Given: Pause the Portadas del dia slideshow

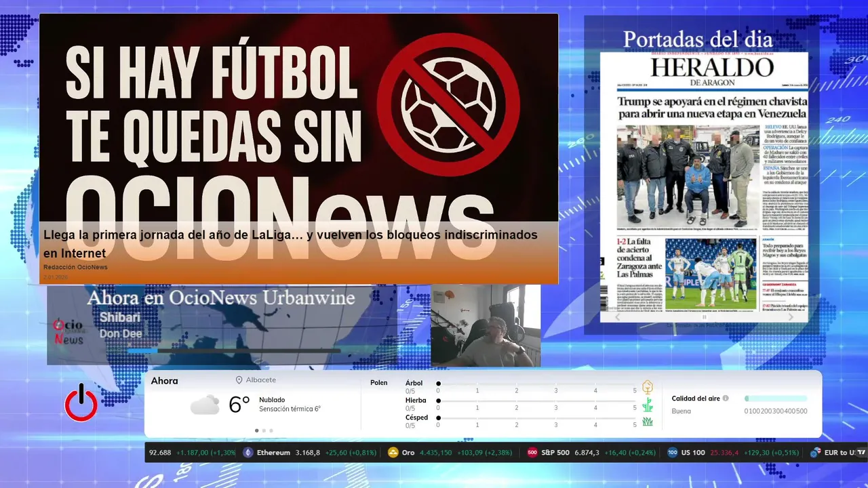Looking at the screenshot, I should point(704,317).
